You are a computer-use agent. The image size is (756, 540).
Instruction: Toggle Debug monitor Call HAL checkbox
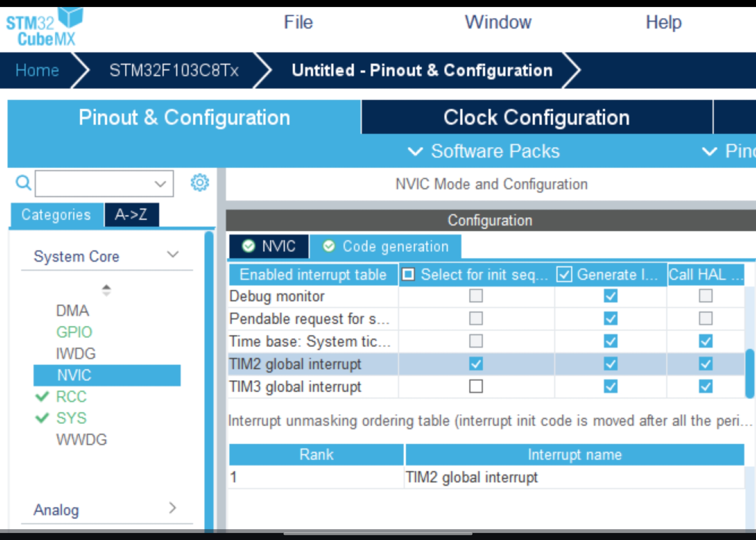(706, 296)
